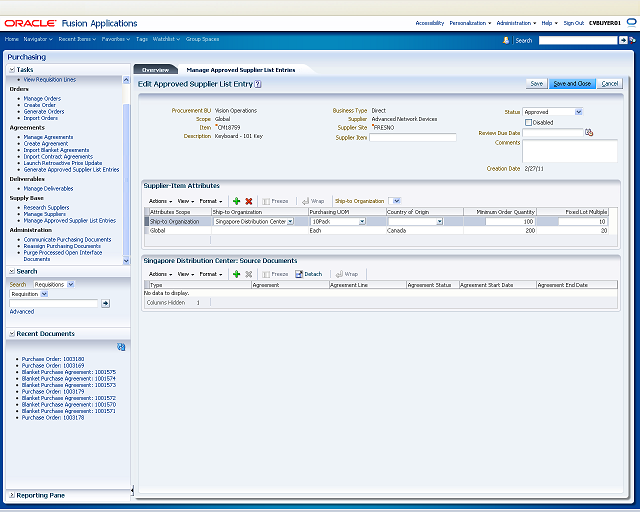Open the Manage Orders task link
Screen dimensions: 640x512
point(42,98)
